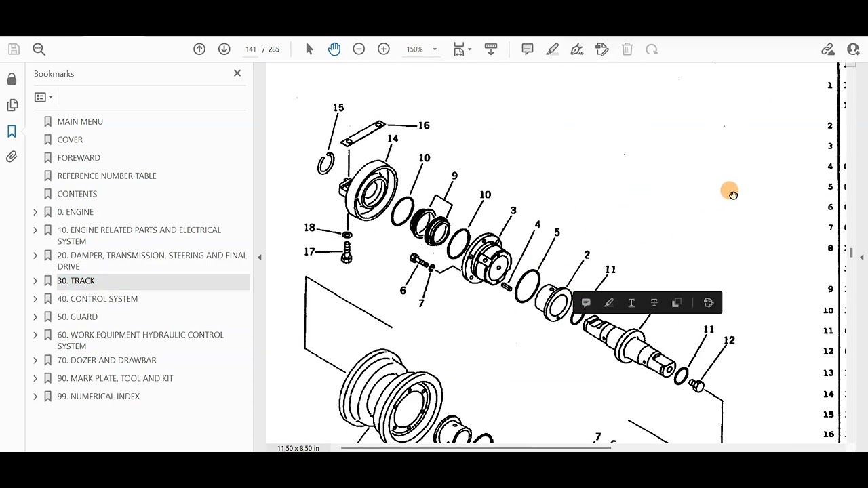This screenshot has width=868, height=488.
Task: Open the CONTENTS bookmark
Action: click(x=77, y=194)
